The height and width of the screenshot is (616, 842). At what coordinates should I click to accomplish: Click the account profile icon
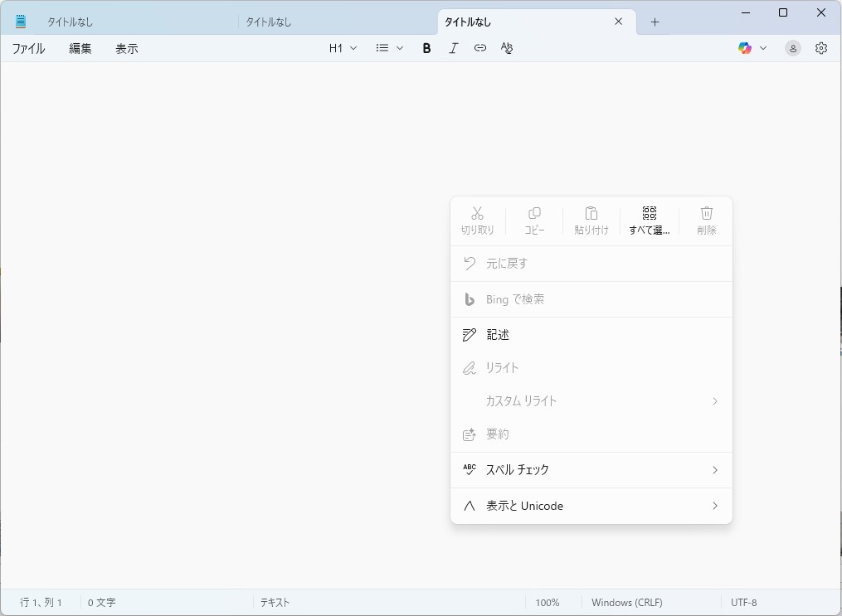[792, 48]
